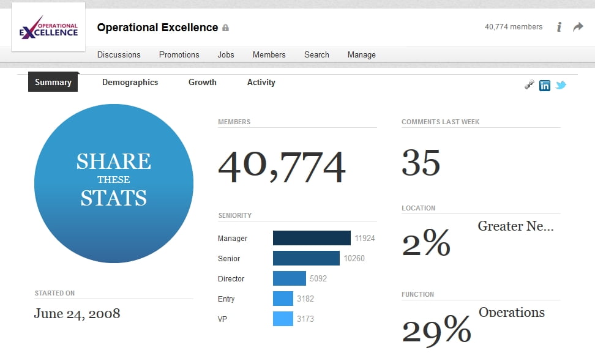Viewport: 595px width, 364px height.
Task: Click the Operational Excellence logo
Action: tap(48, 28)
